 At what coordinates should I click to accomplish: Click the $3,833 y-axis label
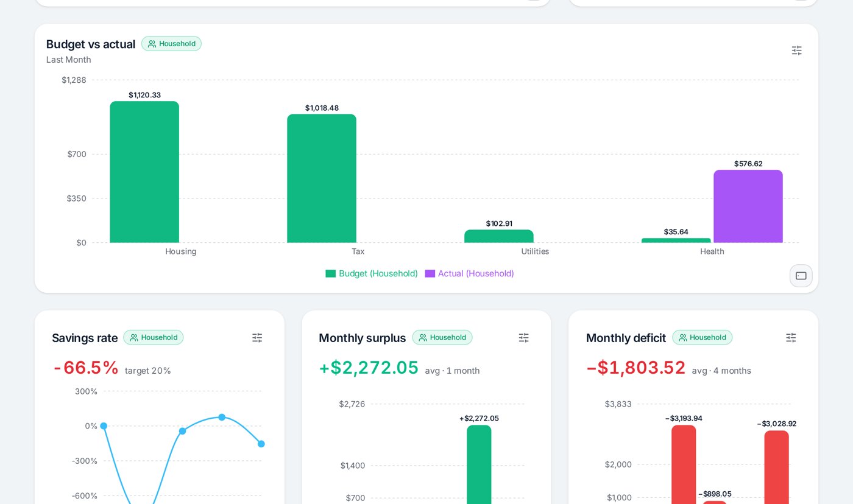[618, 404]
